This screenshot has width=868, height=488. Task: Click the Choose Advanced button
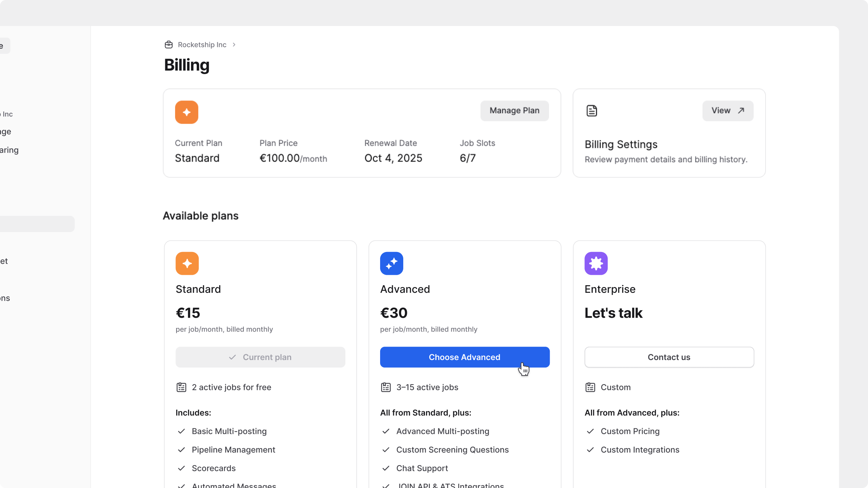465,357
